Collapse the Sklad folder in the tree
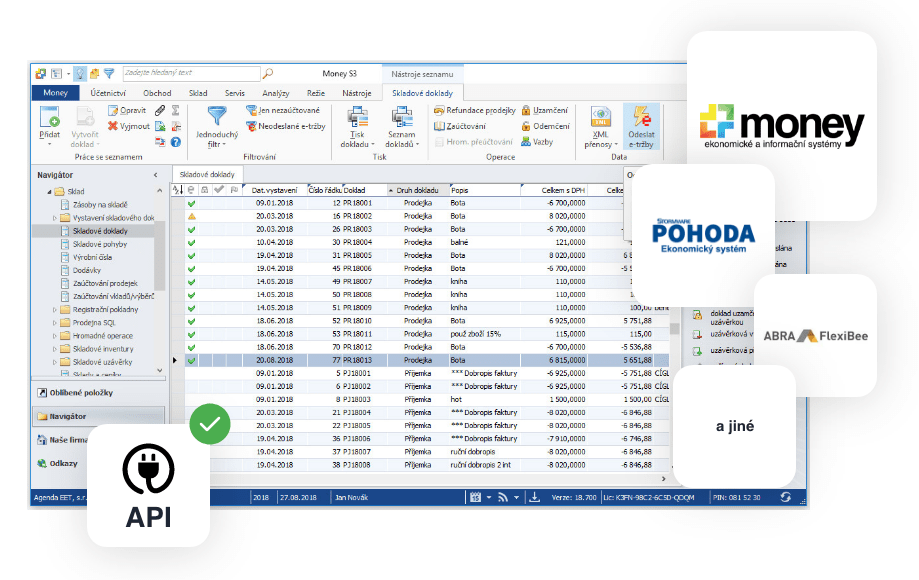Image resolution: width=919 pixels, height=580 pixels. tap(49, 192)
